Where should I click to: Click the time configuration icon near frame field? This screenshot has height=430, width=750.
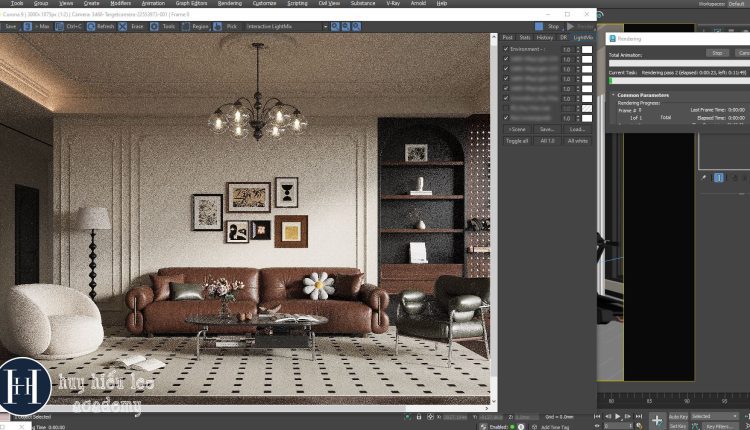tap(639, 426)
